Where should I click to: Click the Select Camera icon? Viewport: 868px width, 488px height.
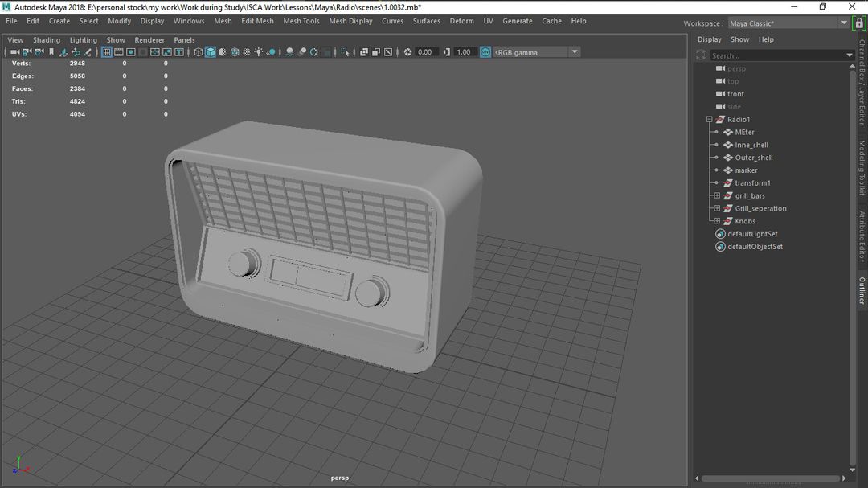pyautogui.click(x=15, y=52)
